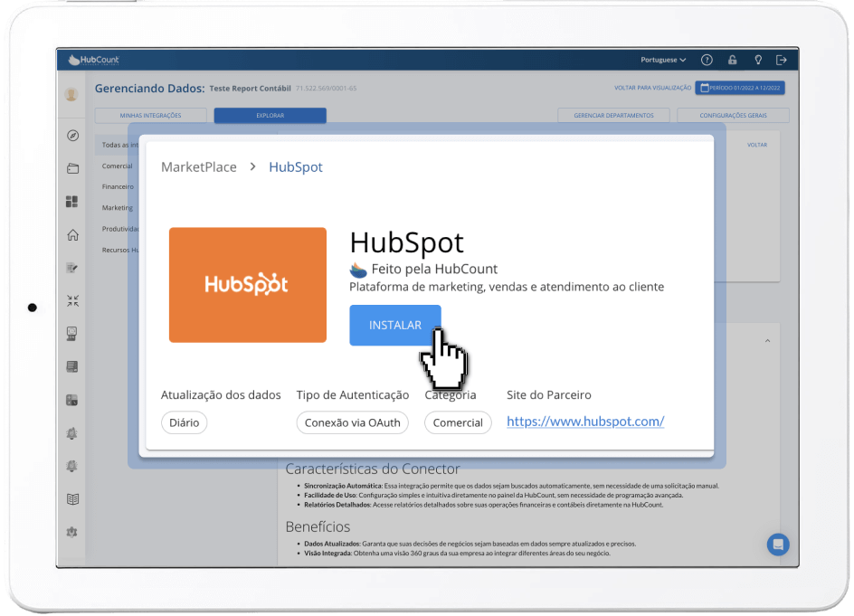Click the orange HubSpot logo tile

(248, 285)
